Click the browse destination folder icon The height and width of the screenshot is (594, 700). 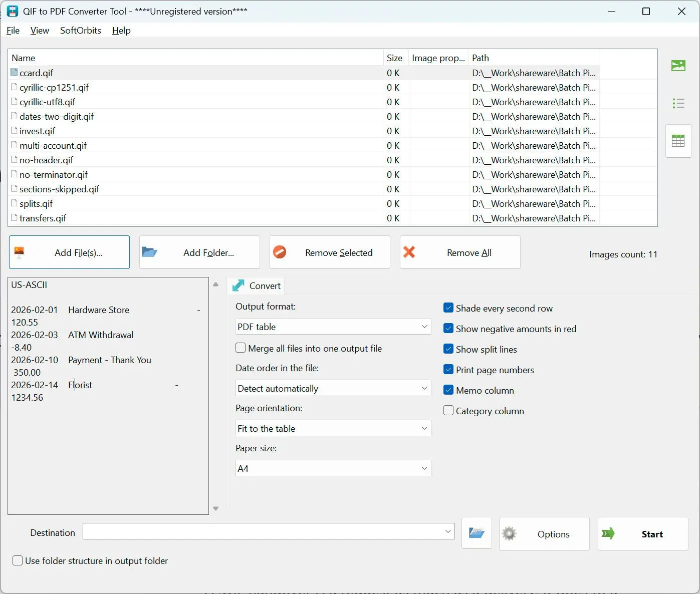coord(476,533)
